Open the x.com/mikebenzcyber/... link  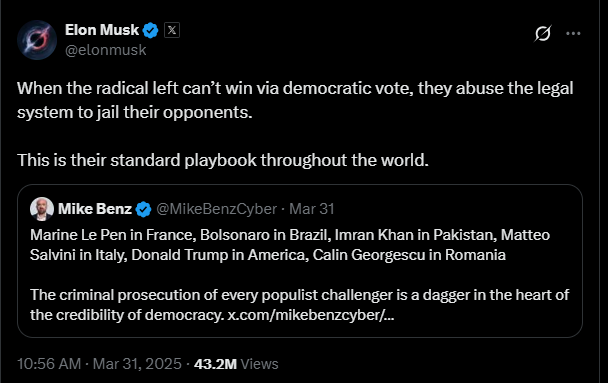point(311,315)
